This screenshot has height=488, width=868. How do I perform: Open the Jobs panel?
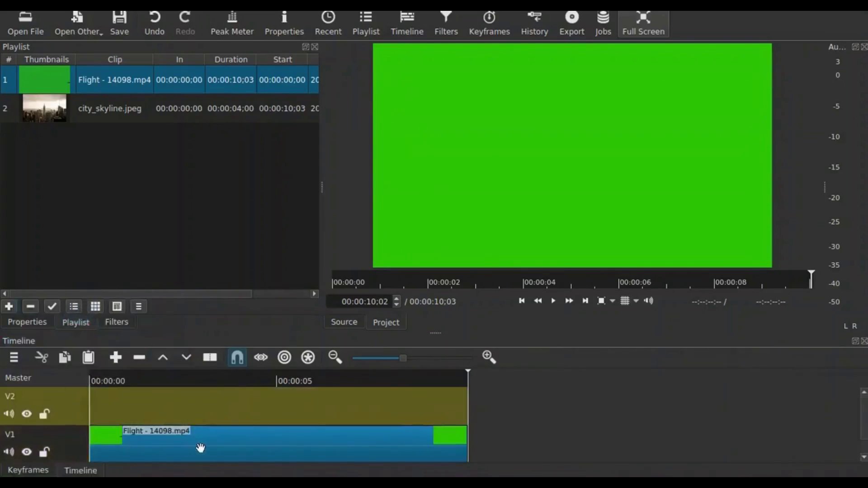pyautogui.click(x=604, y=23)
